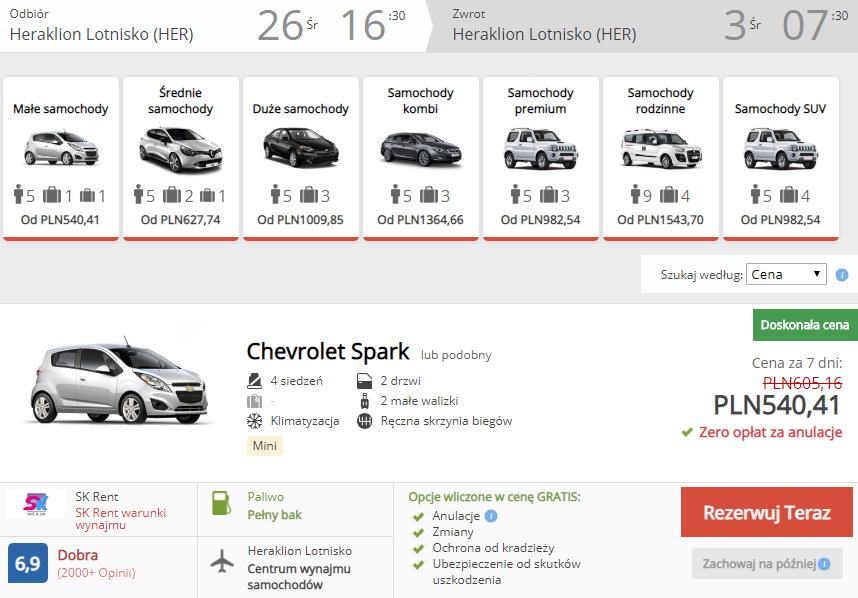858x598 pixels.
Task: Click the Mini category tag
Action: tap(265, 446)
